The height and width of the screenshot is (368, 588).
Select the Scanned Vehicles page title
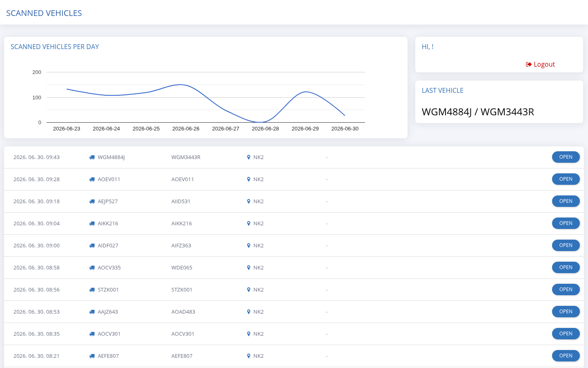click(x=44, y=13)
